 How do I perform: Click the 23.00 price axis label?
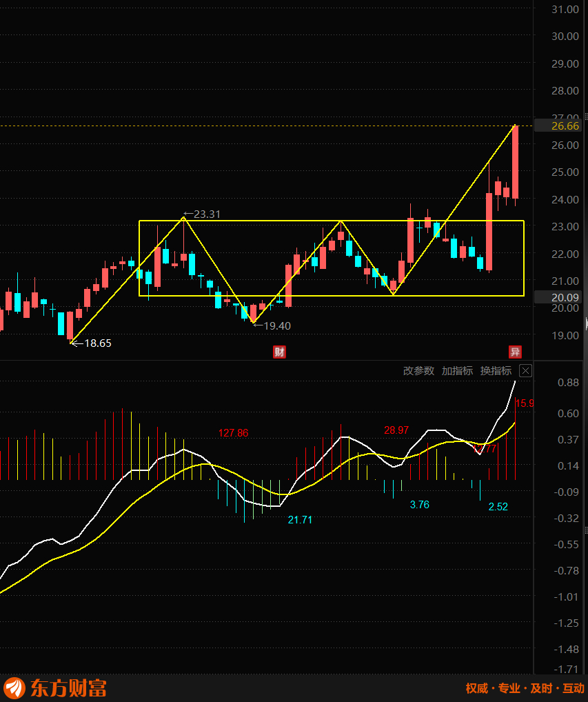point(565,227)
